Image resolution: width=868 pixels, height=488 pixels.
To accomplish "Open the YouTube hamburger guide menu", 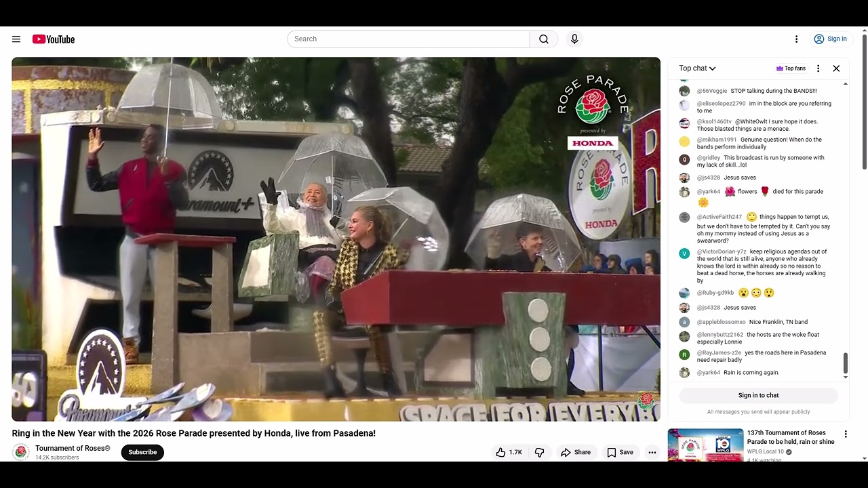I will click(16, 39).
